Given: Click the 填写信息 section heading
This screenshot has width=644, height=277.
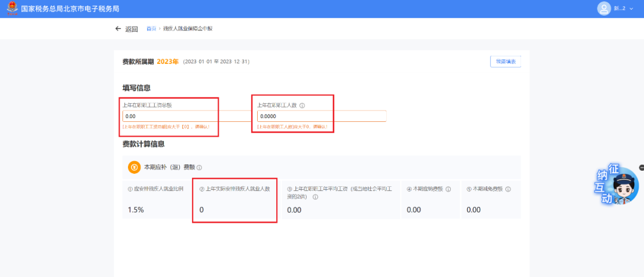Looking at the screenshot, I should tap(136, 88).
